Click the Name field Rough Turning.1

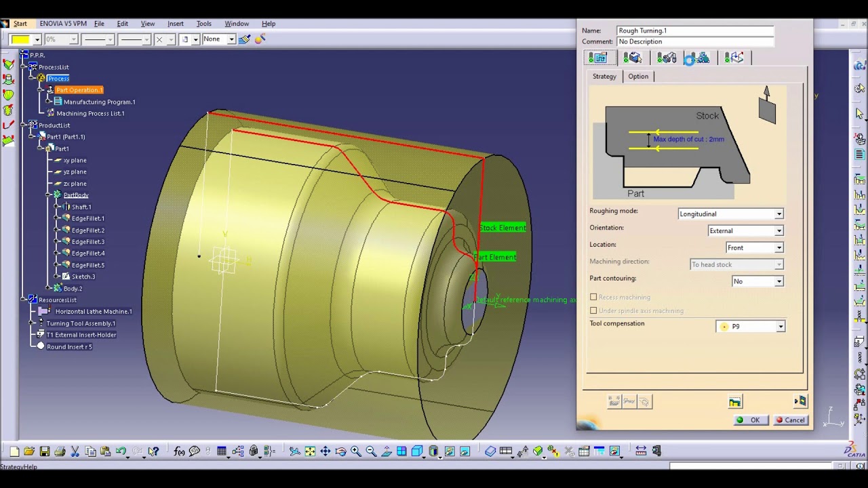(695, 30)
